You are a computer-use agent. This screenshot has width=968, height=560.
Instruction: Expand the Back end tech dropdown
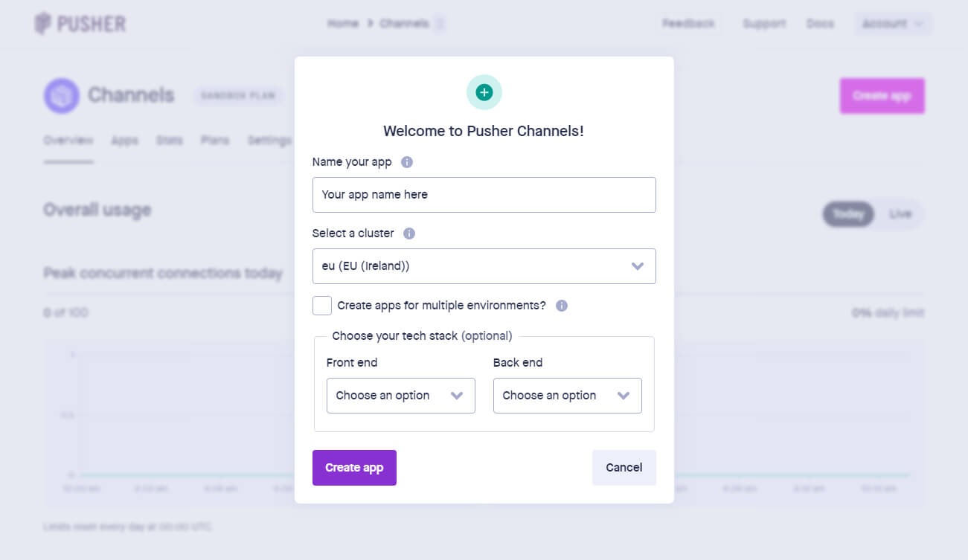point(567,396)
